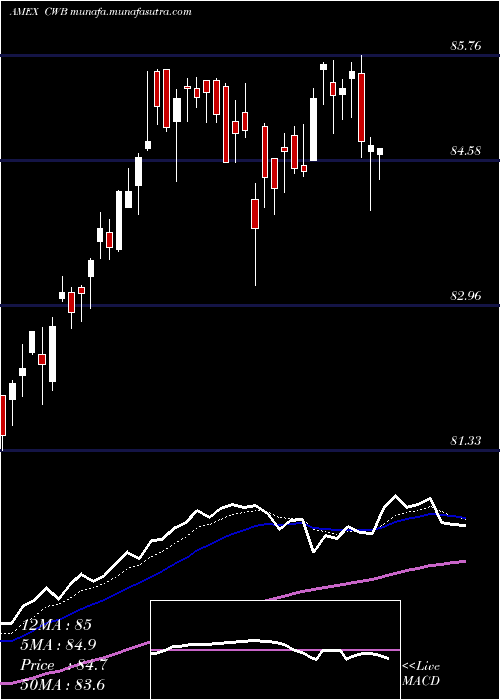This screenshot has height=700, width=500.
Task: Click the 81.33 price level label
Action: point(466,441)
